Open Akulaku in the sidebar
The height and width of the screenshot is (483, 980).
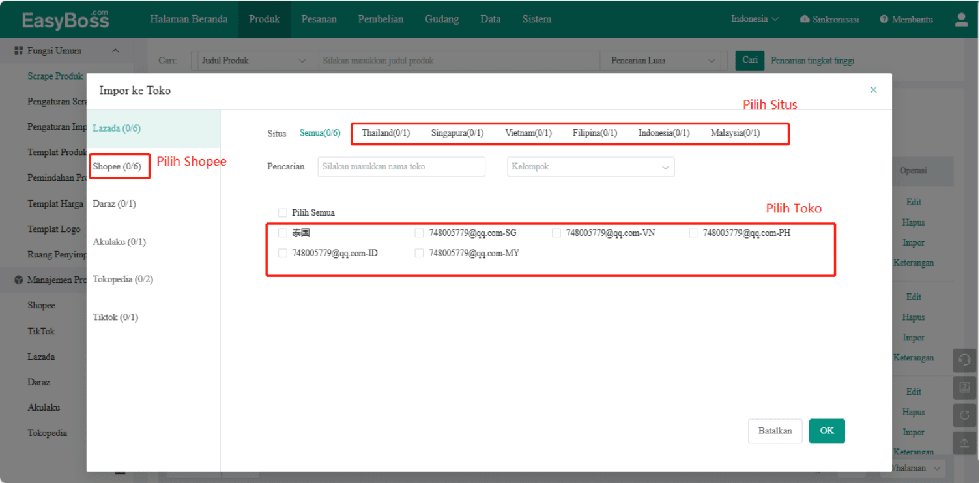(x=44, y=407)
